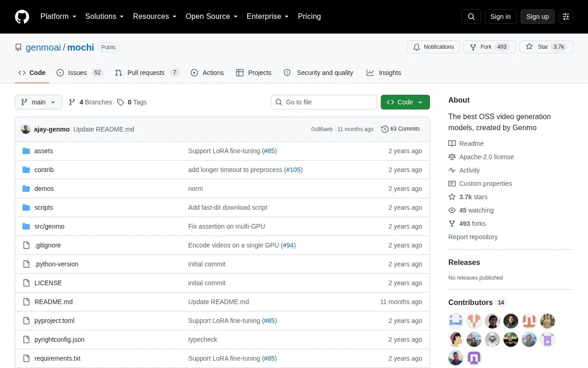Viewport: 588px width, 368px height.
Task: Click the demos folder icon
Action: 26,189
